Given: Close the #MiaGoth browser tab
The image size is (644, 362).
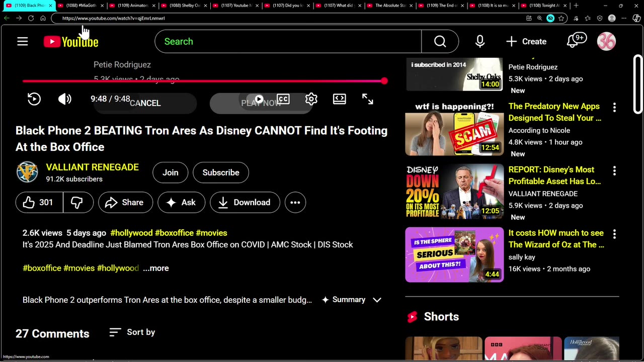Looking at the screenshot, I should click(x=102, y=6).
